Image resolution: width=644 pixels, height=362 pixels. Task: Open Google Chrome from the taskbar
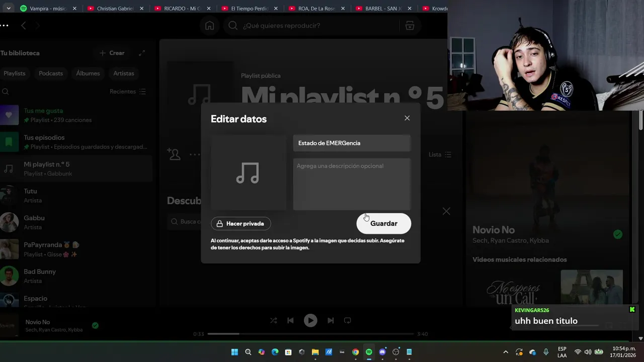pos(356,352)
